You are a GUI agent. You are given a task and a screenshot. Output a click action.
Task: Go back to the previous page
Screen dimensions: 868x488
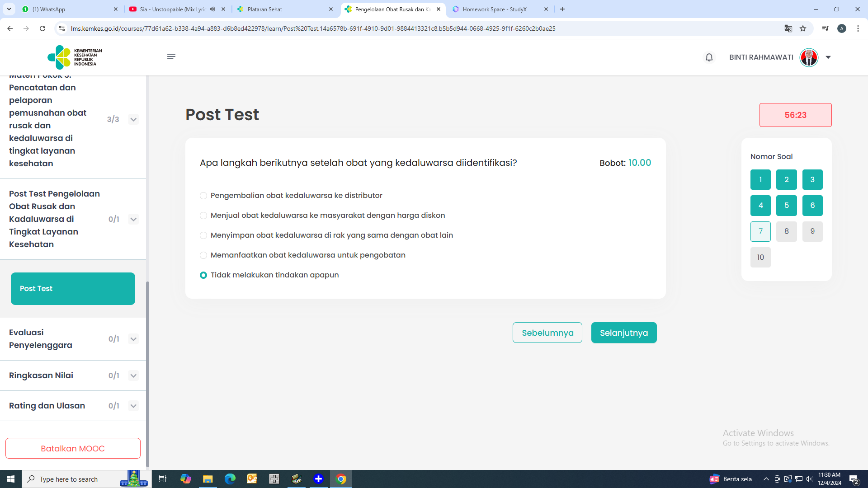click(10, 28)
